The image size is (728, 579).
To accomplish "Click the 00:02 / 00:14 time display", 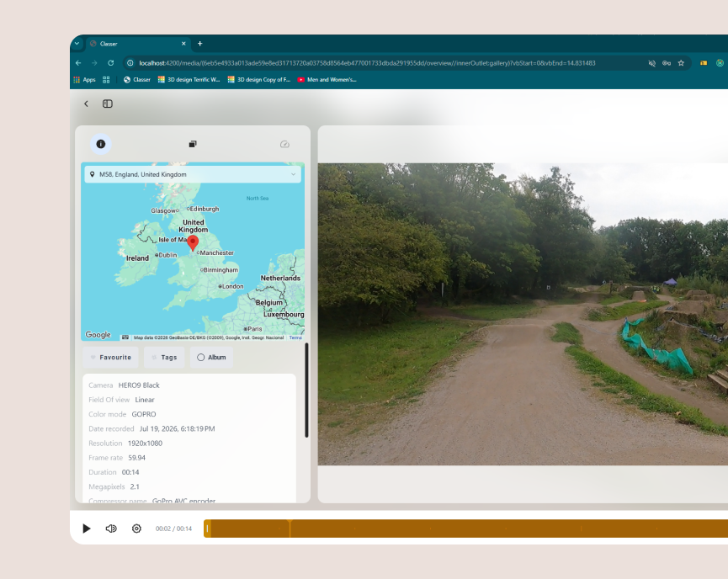I will [173, 529].
